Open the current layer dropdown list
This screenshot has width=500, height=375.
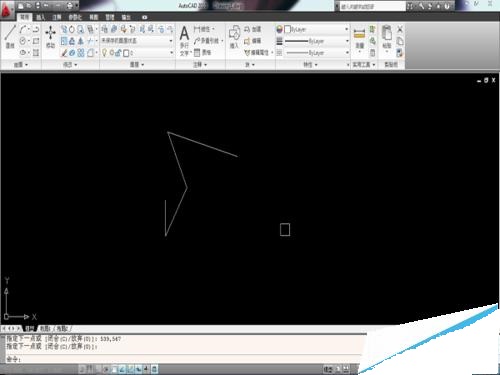coord(172,53)
